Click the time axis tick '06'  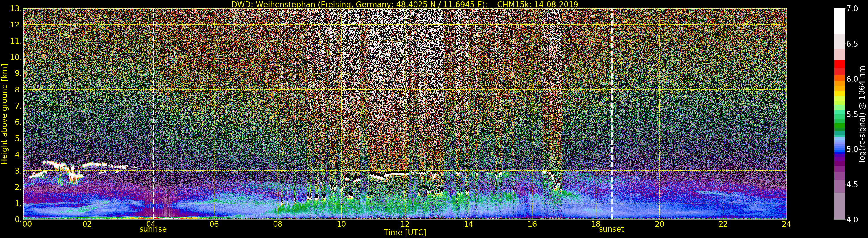(214, 224)
